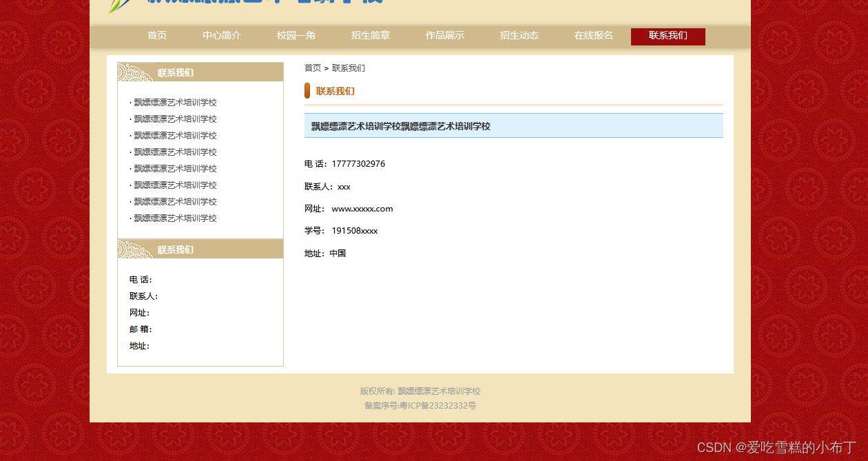Select 招生简章 in the navigation bar
868x461 pixels.
(x=371, y=36)
